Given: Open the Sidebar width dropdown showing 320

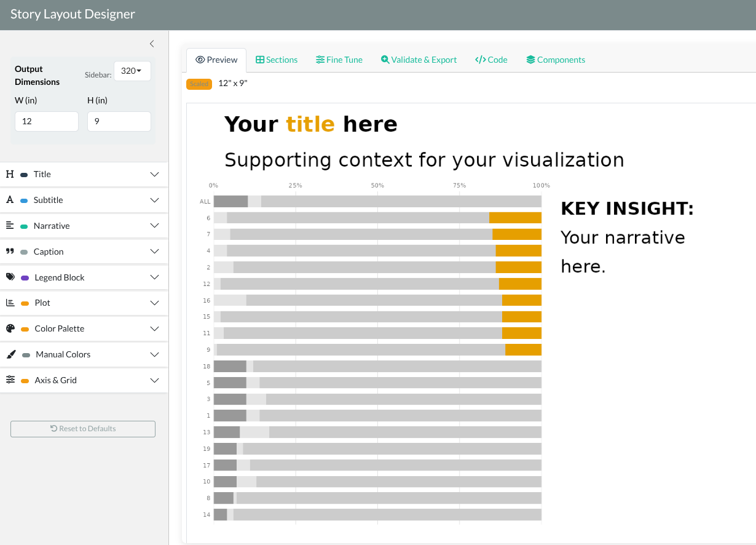Looking at the screenshot, I should tap(132, 71).
